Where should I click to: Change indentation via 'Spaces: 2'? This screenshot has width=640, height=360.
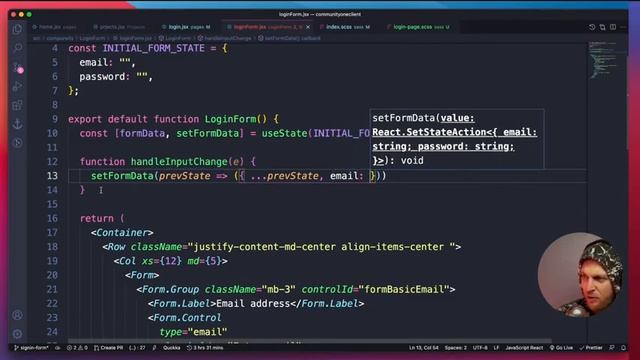(456, 348)
